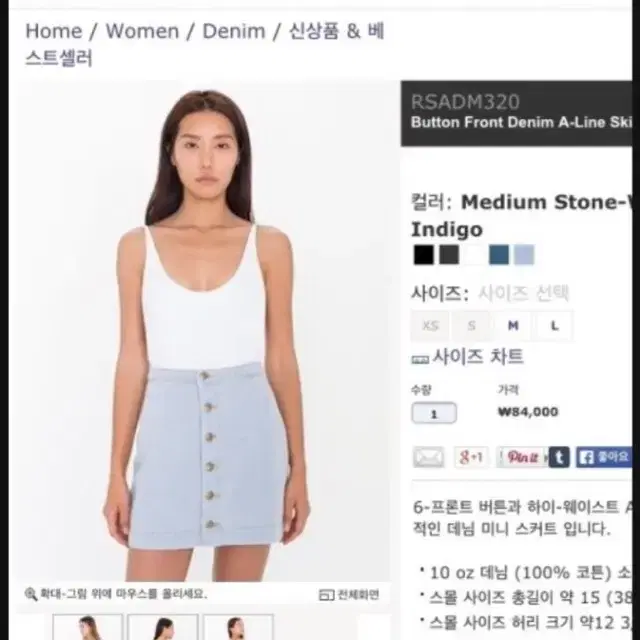Click the Pin it Pinterest button

coord(522,457)
